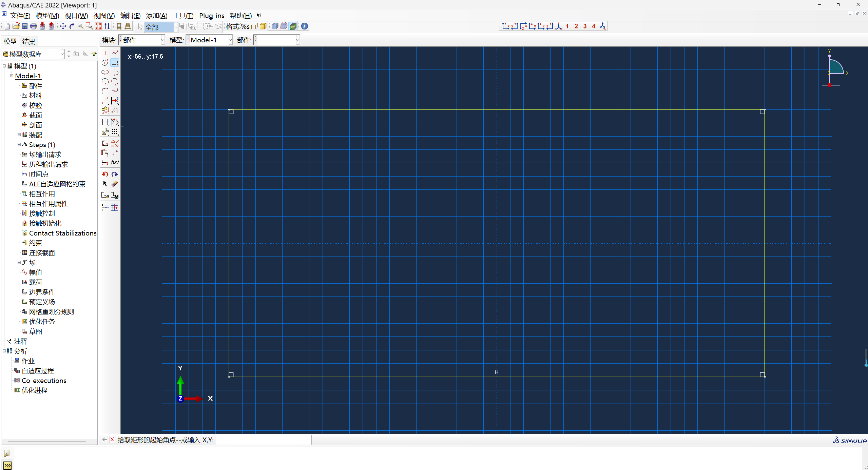This screenshot has width=868, height=470.
Task: Click the Save Sketch As icon
Action: (x=115, y=196)
